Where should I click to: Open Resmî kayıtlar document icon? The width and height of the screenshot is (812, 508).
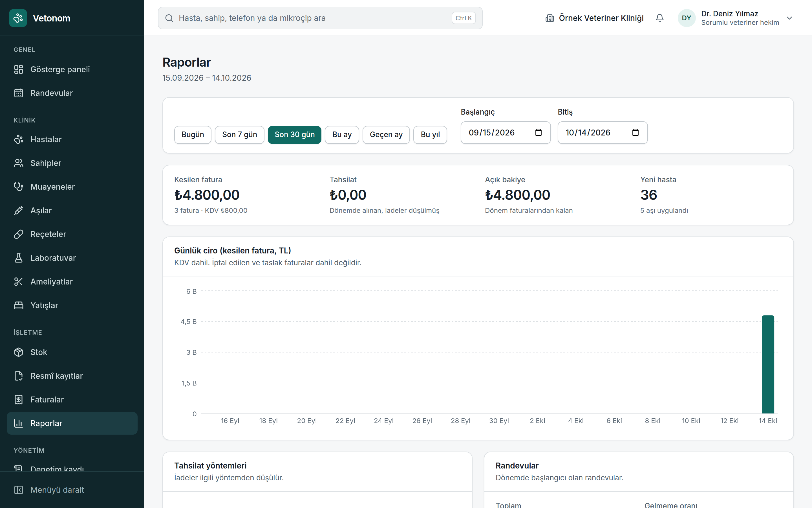pyautogui.click(x=18, y=376)
